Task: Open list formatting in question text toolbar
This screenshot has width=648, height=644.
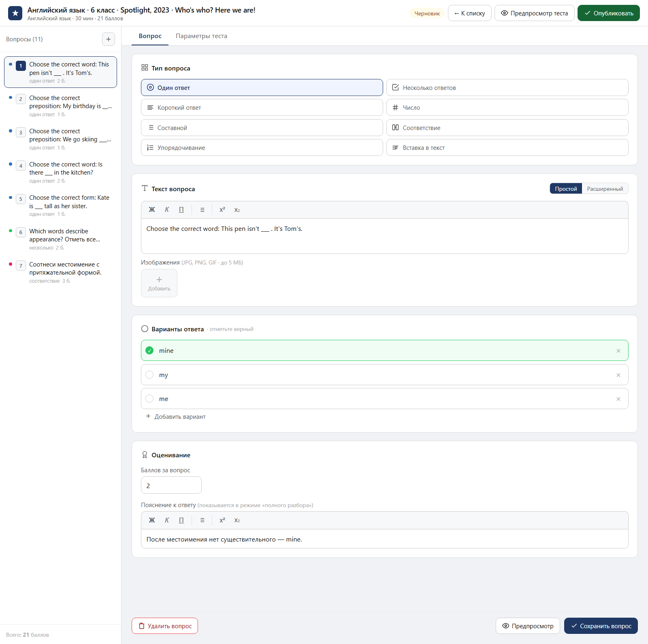Action: (x=202, y=210)
